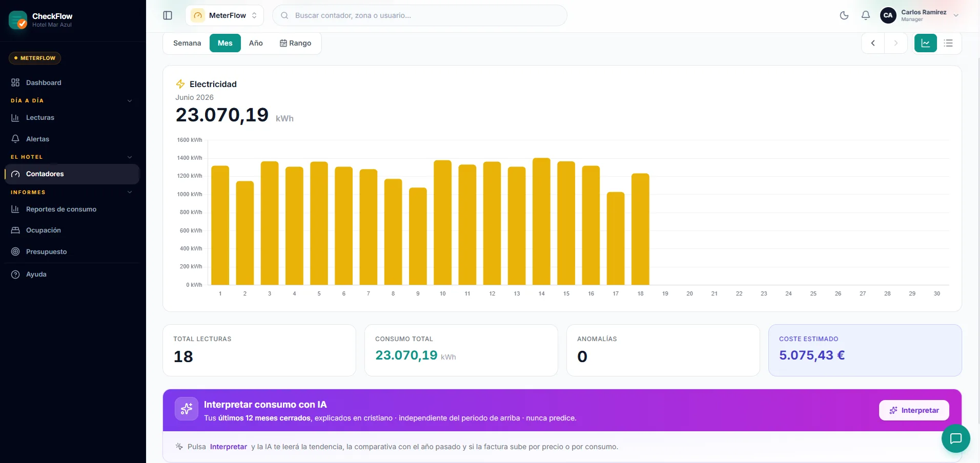Click the search field for contador, zona o usuario
The image size is (980, 463).
coord(420,15)
